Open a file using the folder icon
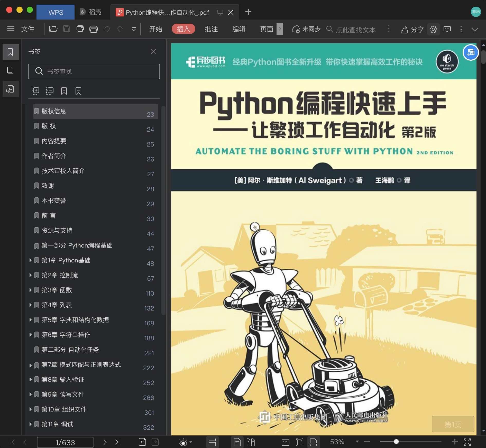The height and width of the screenshot is (448, 486). point(53,29)
